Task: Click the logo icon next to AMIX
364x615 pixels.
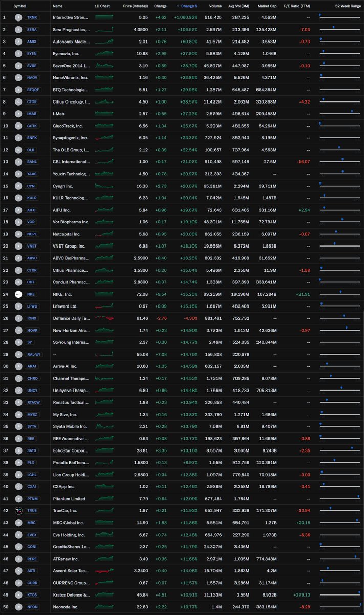Action: click(18, 42)
